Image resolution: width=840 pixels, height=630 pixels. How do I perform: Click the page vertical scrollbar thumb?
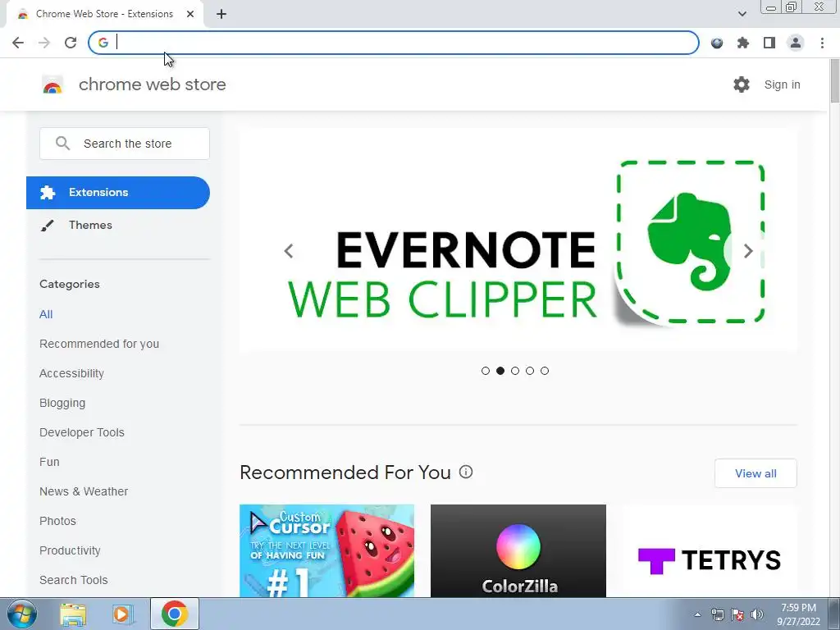(x=834, y=80)
